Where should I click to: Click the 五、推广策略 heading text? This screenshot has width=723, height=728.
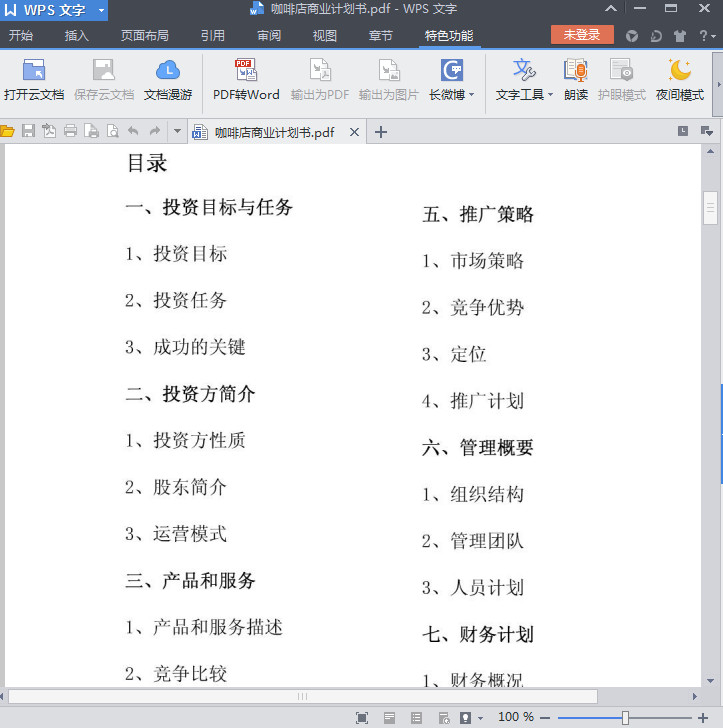click(478, 214)
